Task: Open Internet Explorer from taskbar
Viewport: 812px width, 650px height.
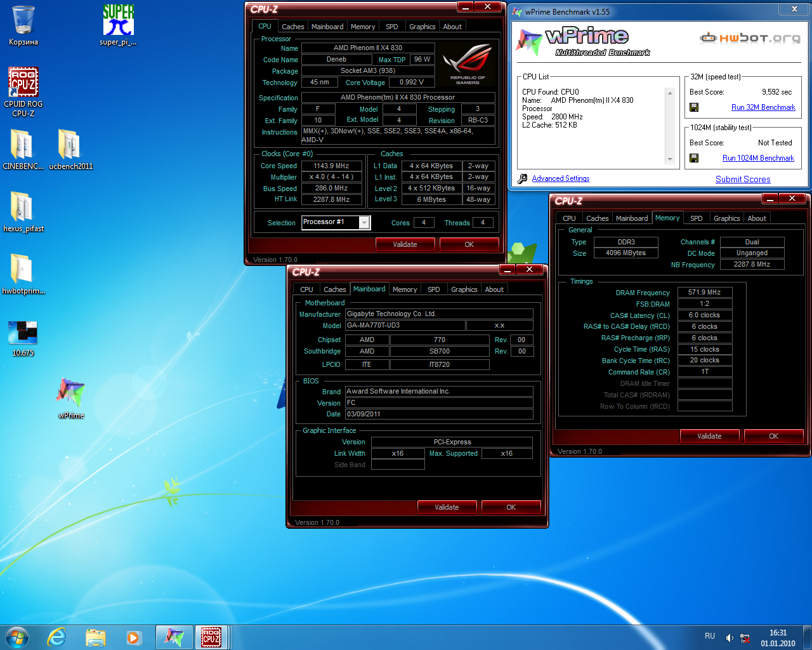Action: click(x=57, y=637)
